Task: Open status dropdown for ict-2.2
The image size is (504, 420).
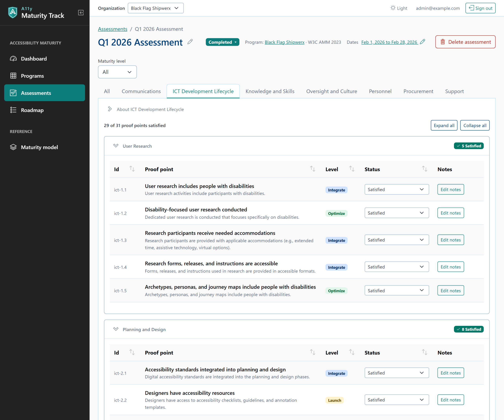Action: tap(397, 400)
